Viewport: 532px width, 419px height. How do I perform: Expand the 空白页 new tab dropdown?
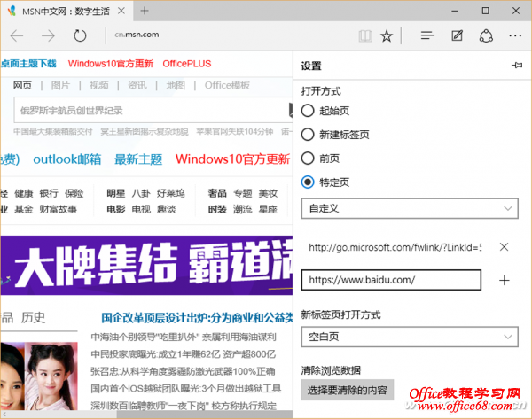pyautogui.click(x=410, y=337)
